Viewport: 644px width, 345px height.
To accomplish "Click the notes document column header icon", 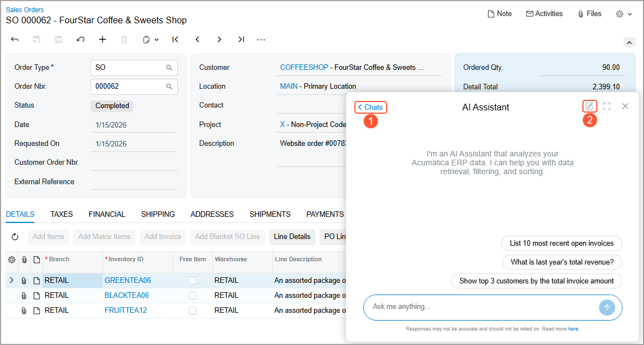I will tap(37, 259).
